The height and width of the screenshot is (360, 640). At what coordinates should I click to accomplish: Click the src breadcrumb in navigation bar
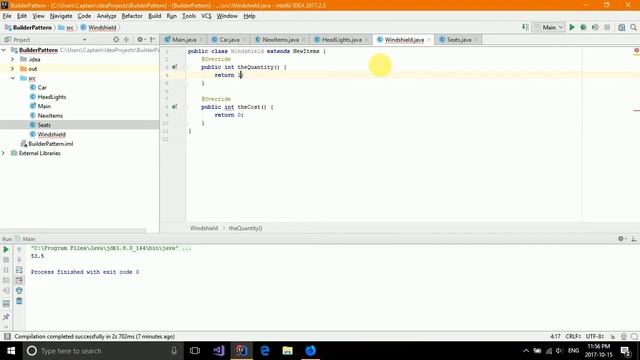[66, 27]
